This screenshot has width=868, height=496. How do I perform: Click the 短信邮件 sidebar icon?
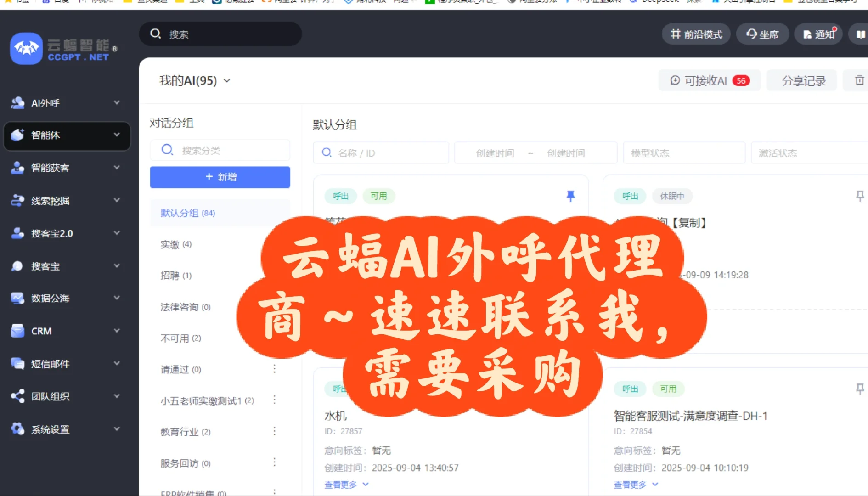pyautogui.click(x=17, y=364)
